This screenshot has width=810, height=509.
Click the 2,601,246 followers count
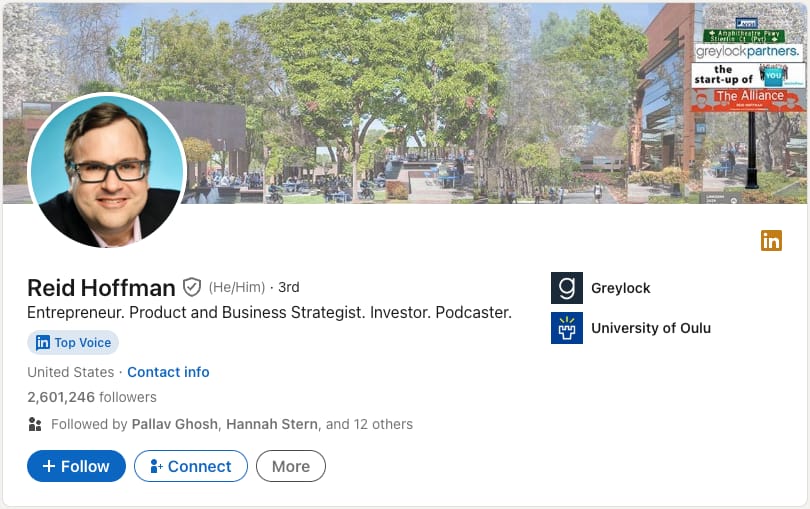click(x=92, y=397)
